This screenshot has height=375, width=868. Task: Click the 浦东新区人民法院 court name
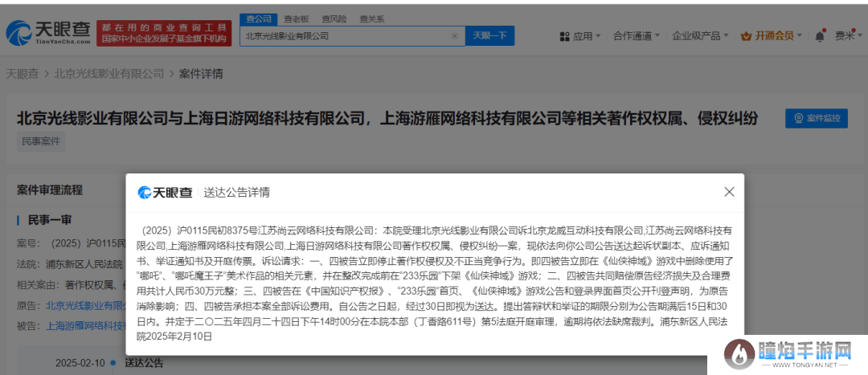pyautogui.click(x=85, y=264)
